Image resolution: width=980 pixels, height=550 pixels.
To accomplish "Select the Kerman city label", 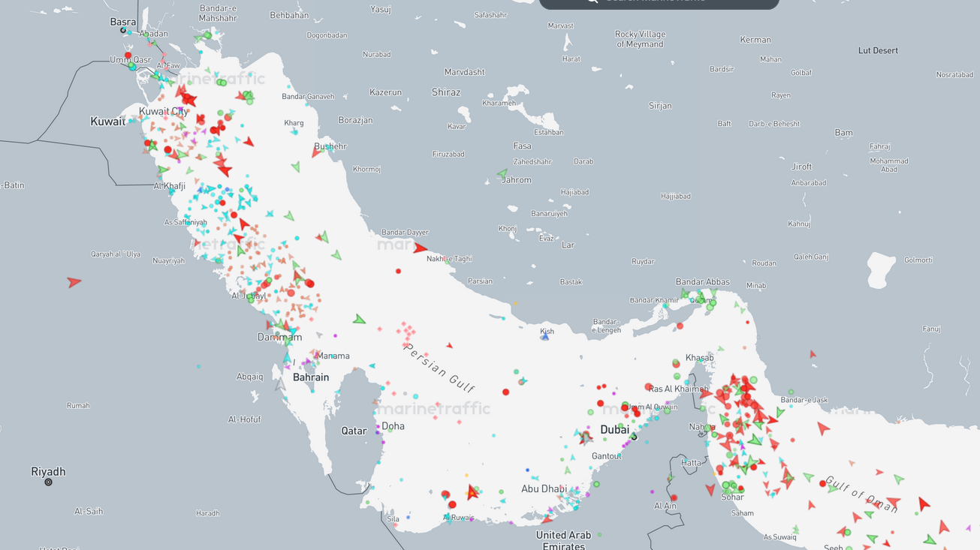I will [755, 40].
